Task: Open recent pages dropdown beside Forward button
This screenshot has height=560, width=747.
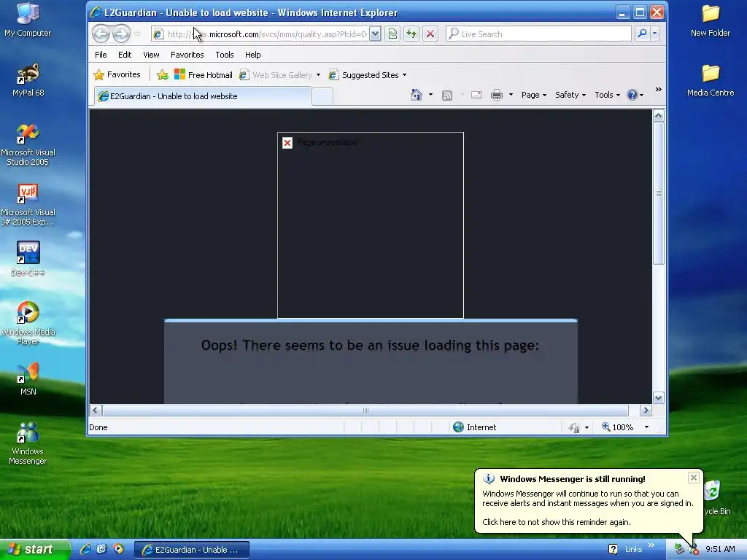Action: [x=137, y=34]
